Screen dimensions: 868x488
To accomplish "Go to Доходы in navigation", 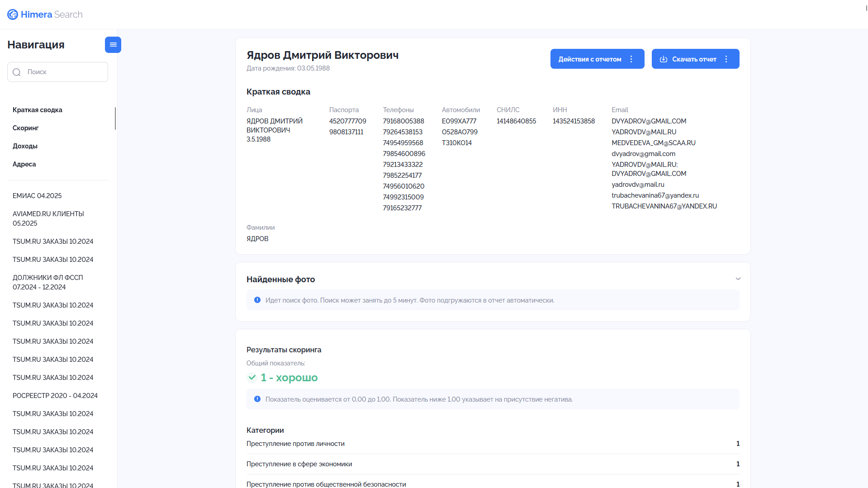I will [25, 146].
